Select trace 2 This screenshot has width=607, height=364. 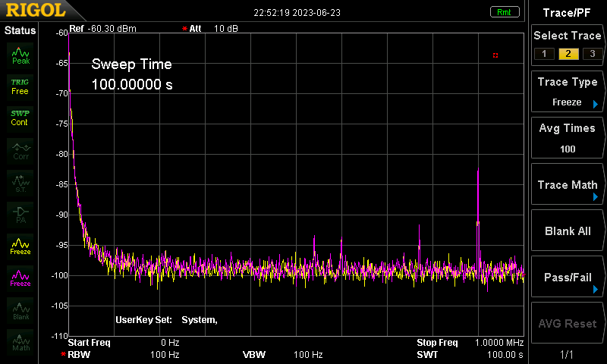(568, 54)
